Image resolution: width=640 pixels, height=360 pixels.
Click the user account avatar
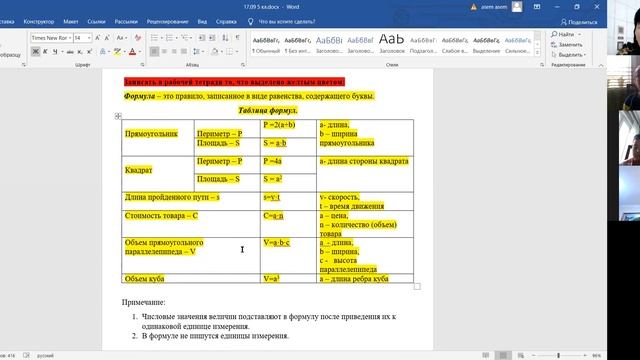(x=517, y=7)
